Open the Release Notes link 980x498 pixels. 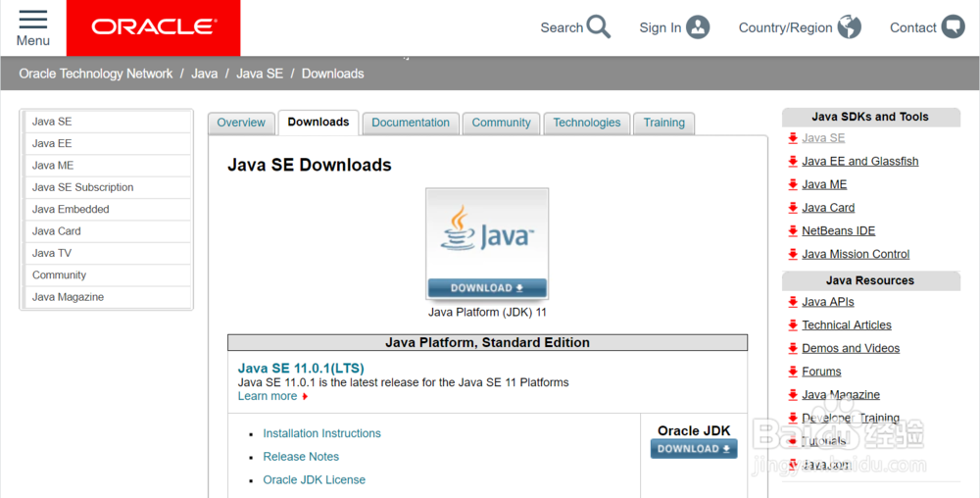301,457
